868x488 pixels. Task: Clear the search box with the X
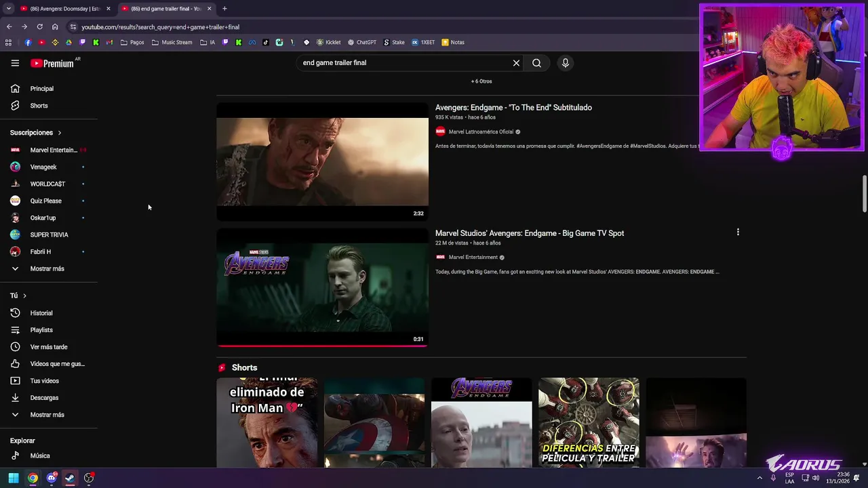point(516,63)
